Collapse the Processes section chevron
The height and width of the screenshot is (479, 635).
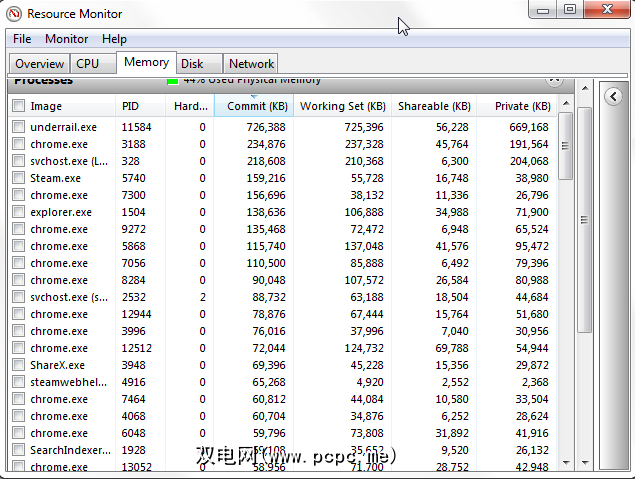[x=554, y=81]
